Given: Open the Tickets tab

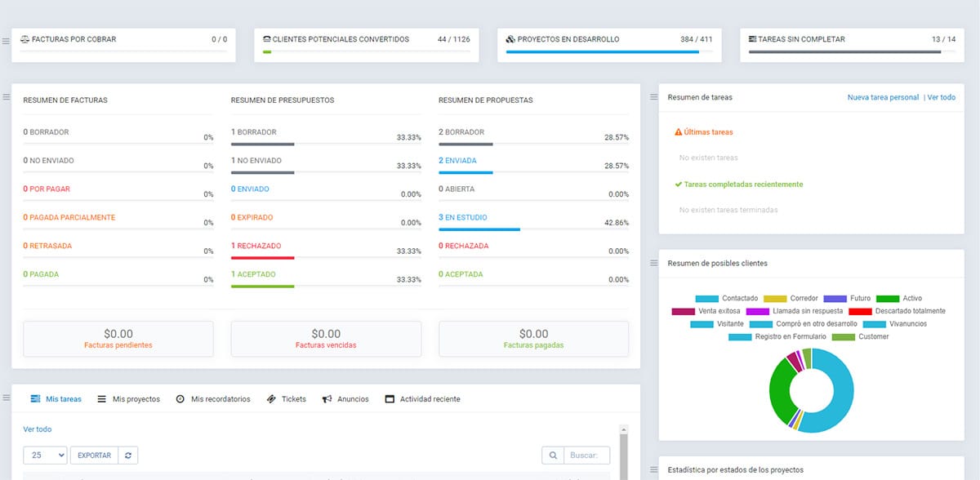Looking at the screenshot, I should tap(287, 399).
